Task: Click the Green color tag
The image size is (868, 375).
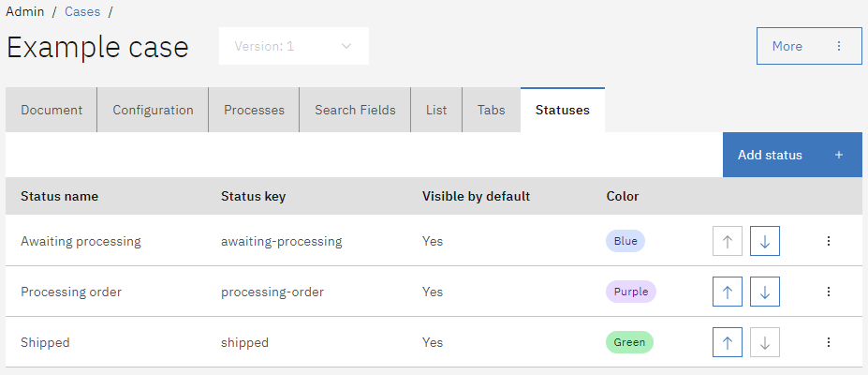Action: tap(629, 342)
